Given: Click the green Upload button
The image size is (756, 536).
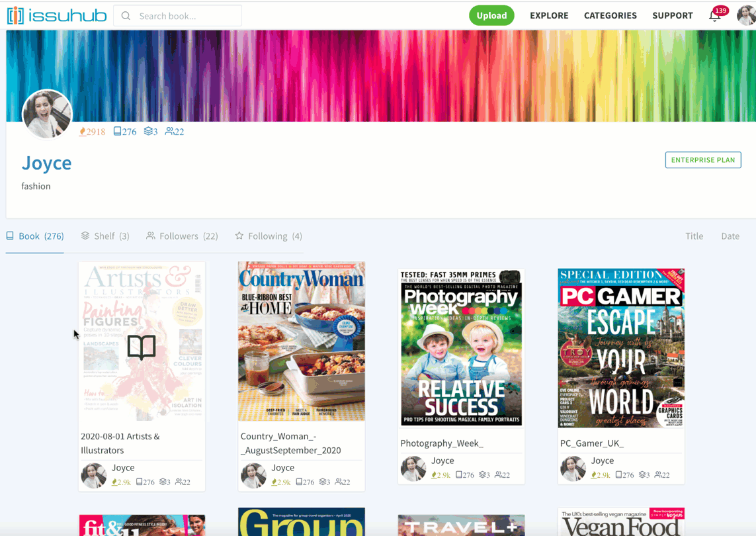Looking at the screenshot, I should coord(491,15).
